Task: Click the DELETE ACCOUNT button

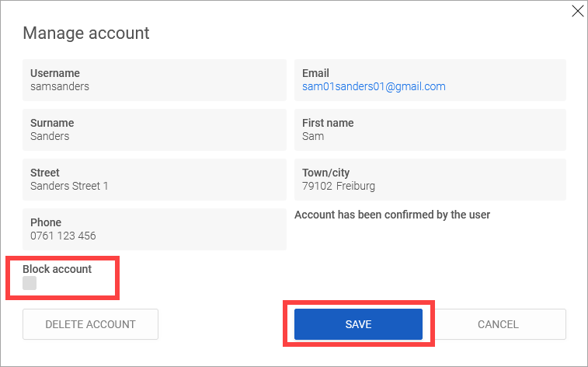Action: [90, 324]
